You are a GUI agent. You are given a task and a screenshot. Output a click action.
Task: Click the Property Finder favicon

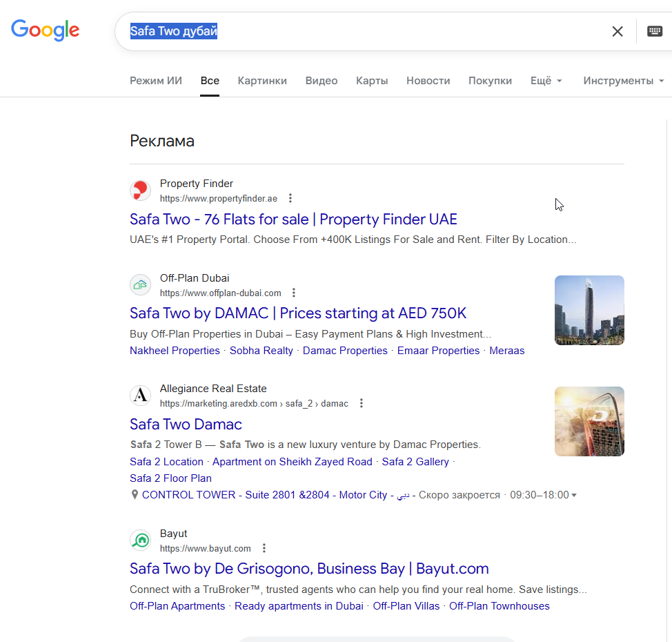[x=141, y=191]
